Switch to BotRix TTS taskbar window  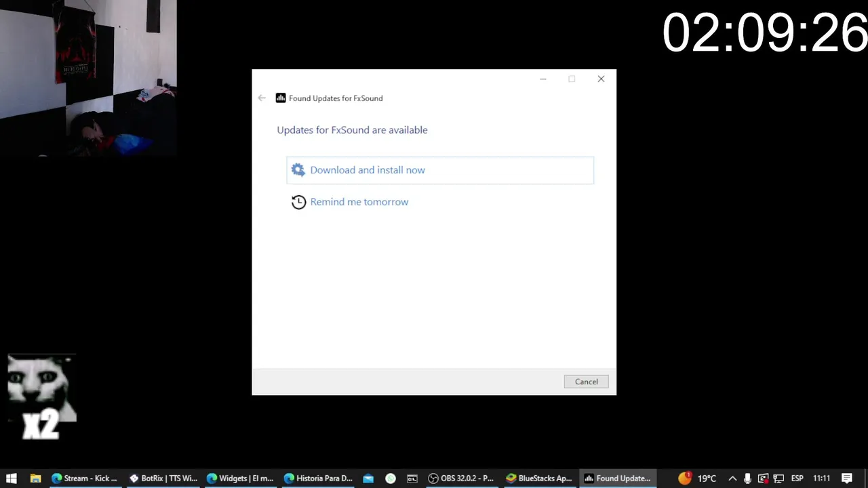click(163, 479)
